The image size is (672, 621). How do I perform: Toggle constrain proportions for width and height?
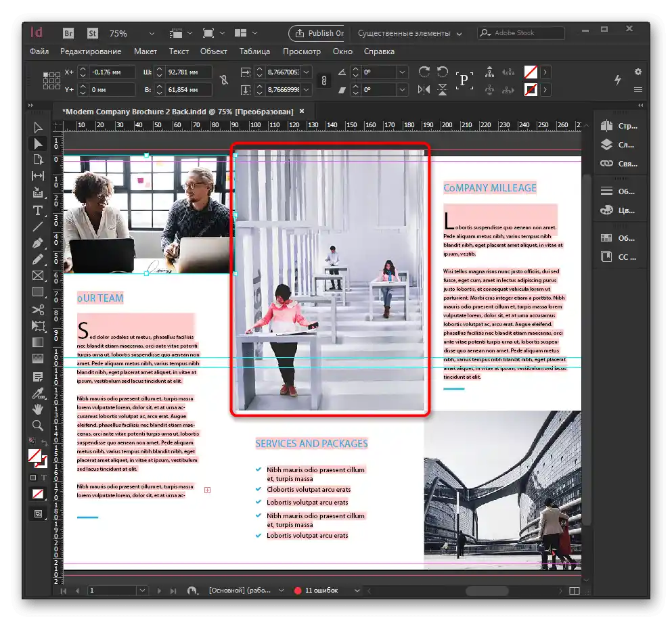click(x=224, y=80)
